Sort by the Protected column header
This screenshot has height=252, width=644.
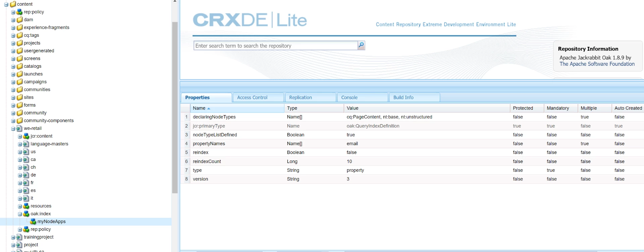(527, 108)
